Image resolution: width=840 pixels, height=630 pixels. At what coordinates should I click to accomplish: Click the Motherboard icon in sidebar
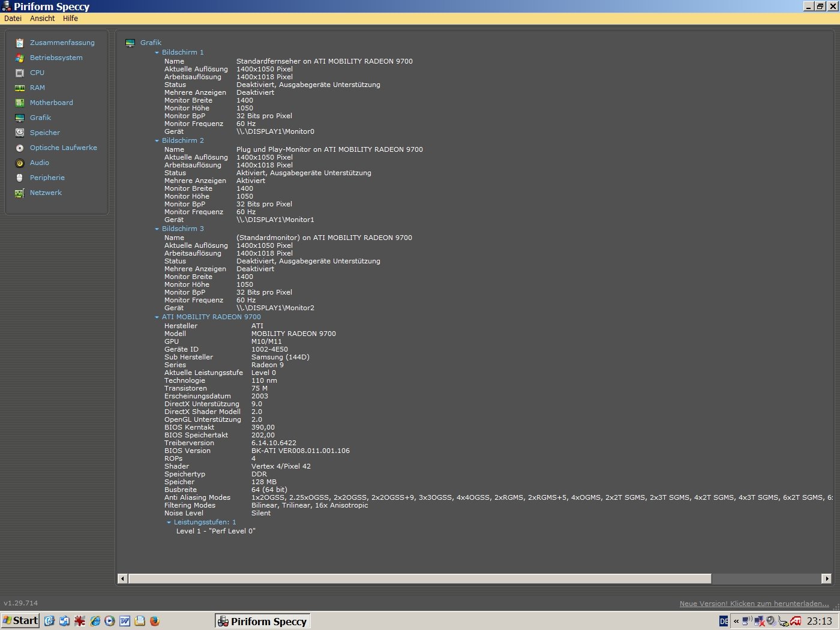click(20, 103)
